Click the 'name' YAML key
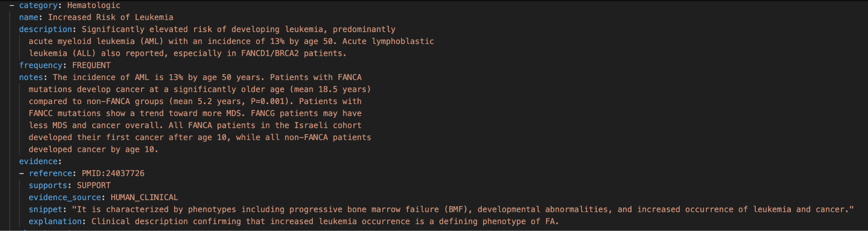This screenshot has width=868, height=231. pos(28,17)
